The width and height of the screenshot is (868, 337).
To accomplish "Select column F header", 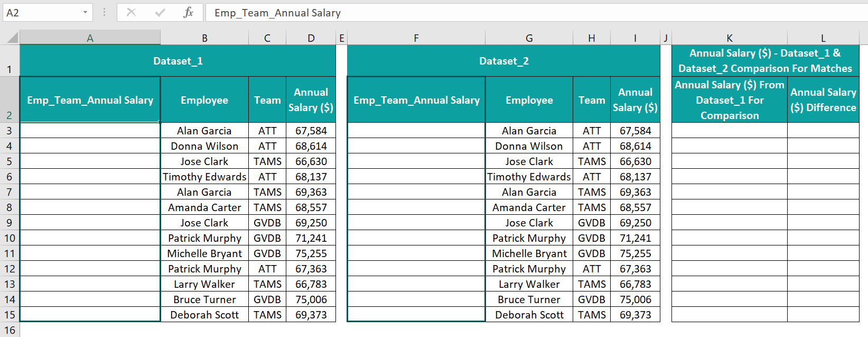I will [x=416, y=38].
